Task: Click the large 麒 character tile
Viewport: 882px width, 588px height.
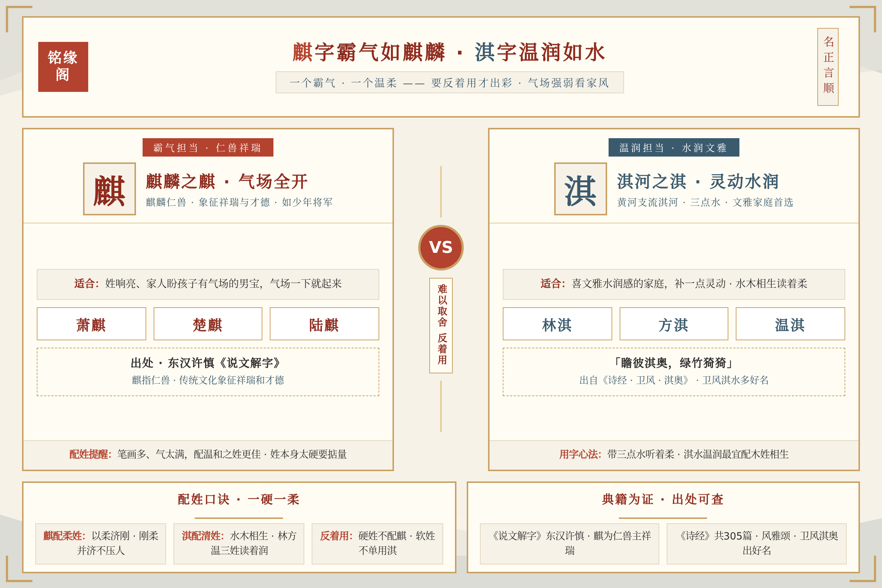Action: [x=109, y=189]
